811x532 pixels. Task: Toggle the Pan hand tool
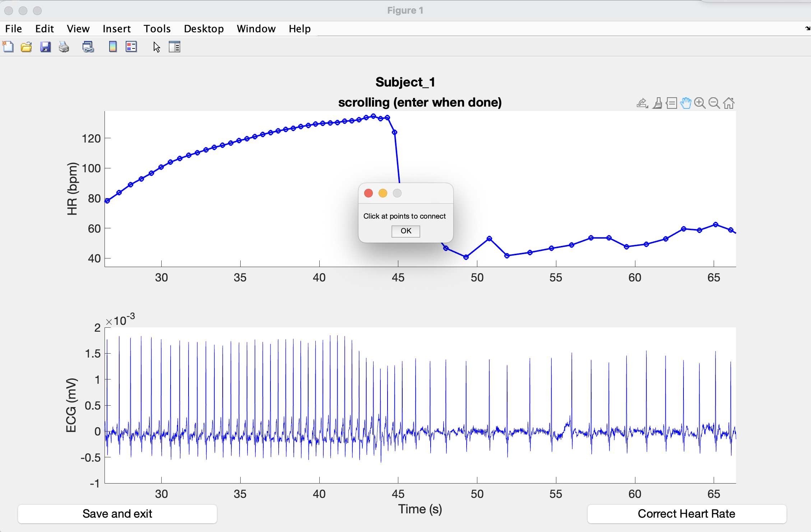[686, 103]
